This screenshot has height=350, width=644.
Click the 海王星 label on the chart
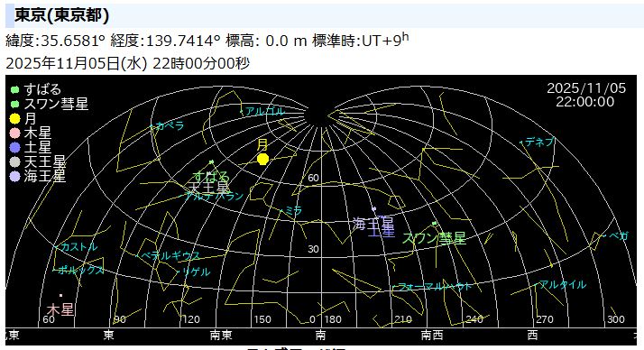[373, 224]
